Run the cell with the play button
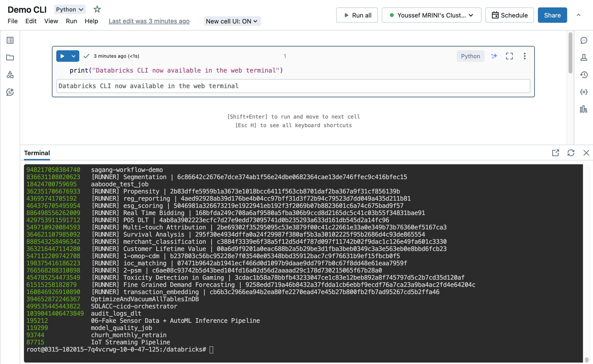Image resolution: width=593 pixels, height=364 pixels. tap(62, 56)
